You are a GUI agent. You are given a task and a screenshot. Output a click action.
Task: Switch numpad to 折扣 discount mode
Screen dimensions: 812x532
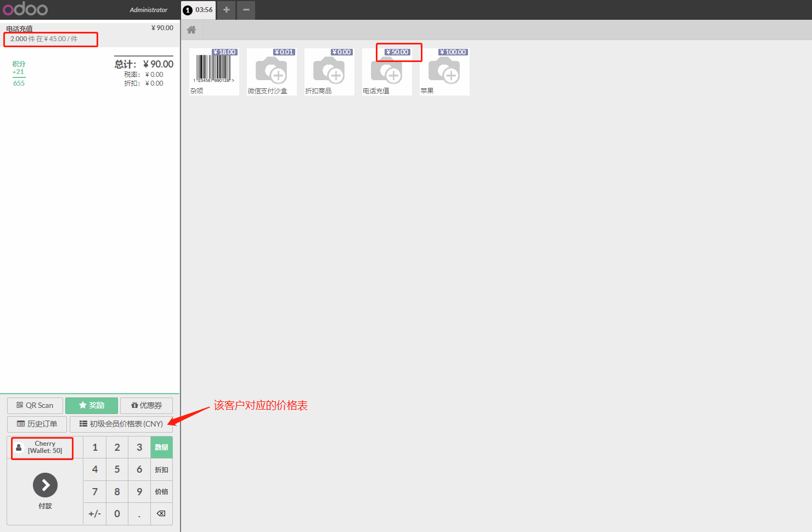point(161,470)
